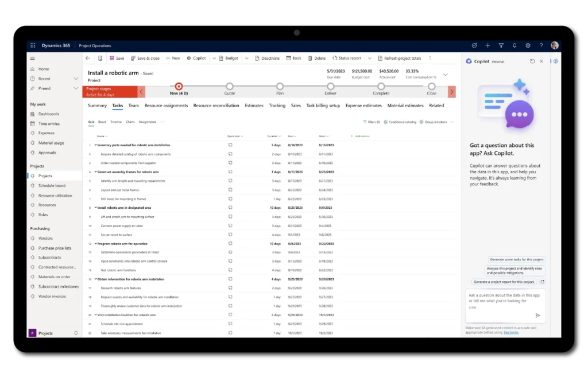Screen dimensions: 588x378
Task: Collapse the left navigation hamburger menu
Action: (33, 58)
